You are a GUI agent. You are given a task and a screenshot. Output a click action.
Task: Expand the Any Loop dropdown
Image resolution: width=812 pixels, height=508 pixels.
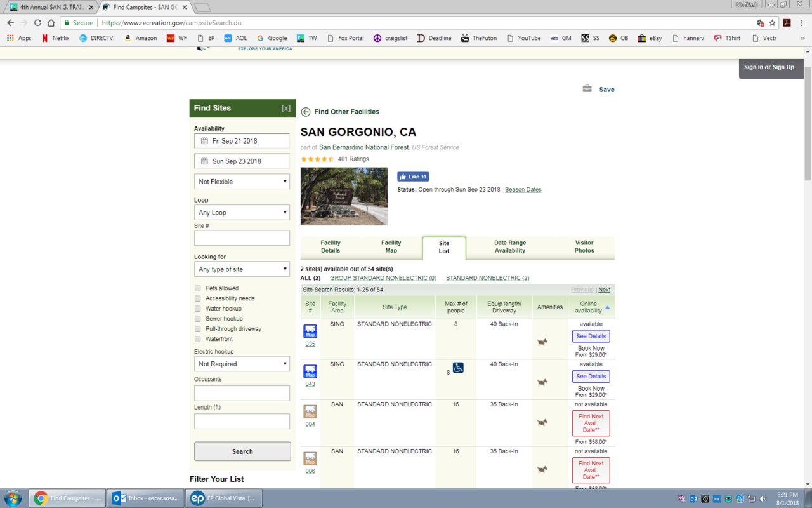[242, 213]
